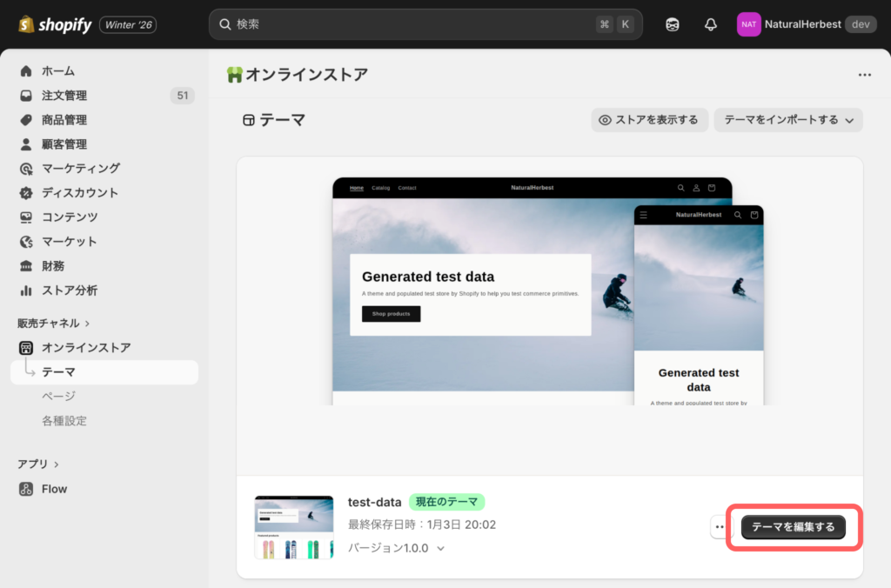Click ストアを表示する eye button
Screen dimensions: 891x588
(649, 120)
